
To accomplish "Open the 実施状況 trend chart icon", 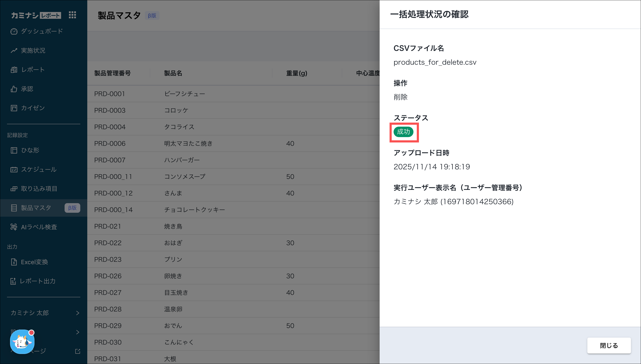I will tap(14, 51).
